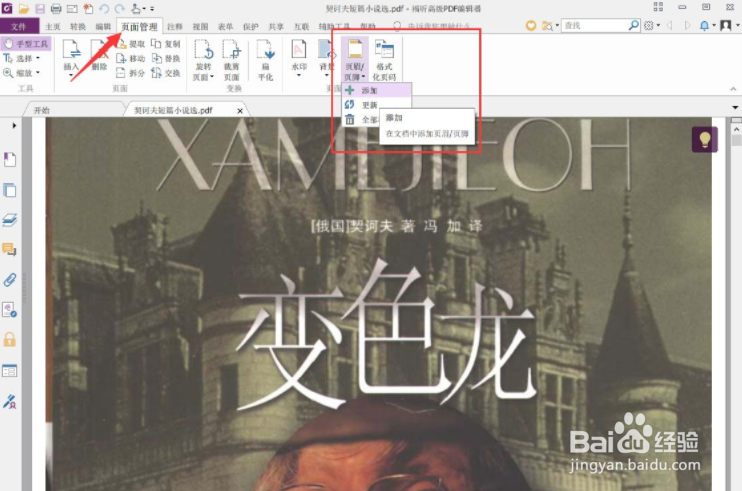Click inside the 查找 search field
The width and height of the screenshot is (742, 491).
[x=594, y=25]
